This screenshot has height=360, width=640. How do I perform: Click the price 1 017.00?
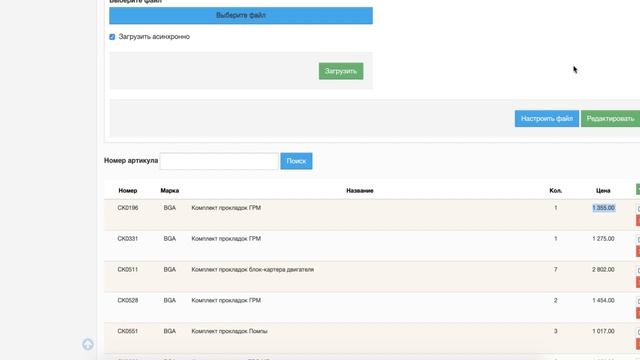coord(603,331)
